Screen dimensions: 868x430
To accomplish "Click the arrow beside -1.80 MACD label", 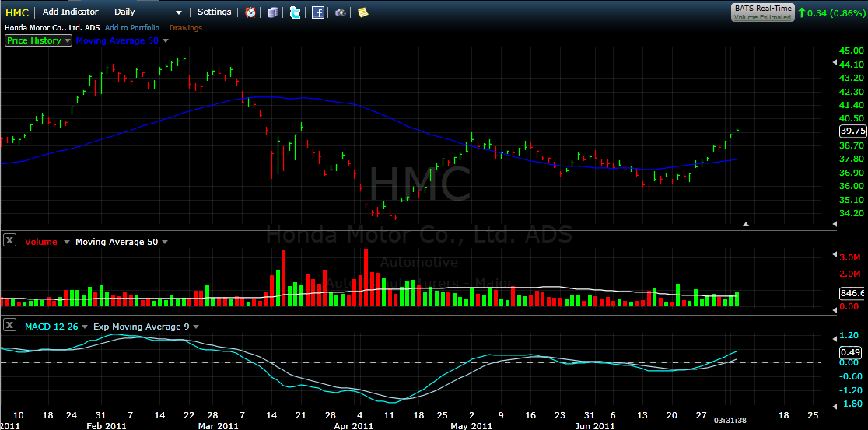I will [835, 406].
